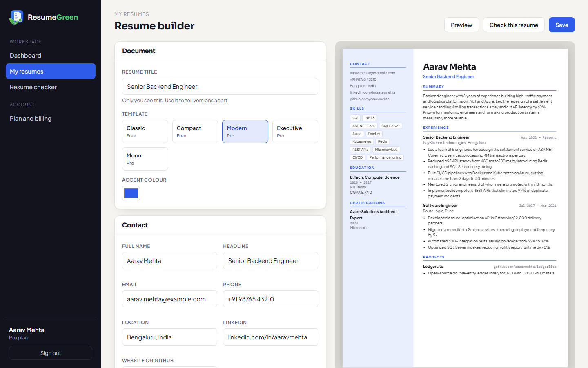The width and height of the screenshot is (588, 368).
Task: Click the Kubernetes skill tag in preview
Action: pyautogui.click(x=362, y=141)
